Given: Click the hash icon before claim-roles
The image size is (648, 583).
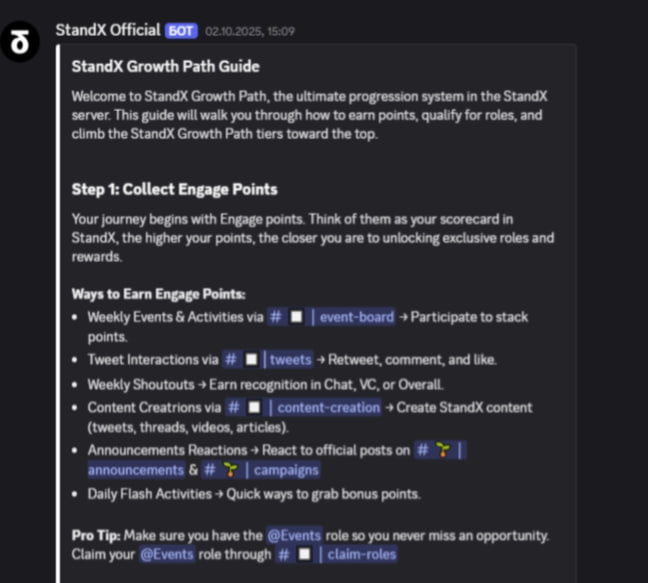Looking at the screenshot, I should pyautogui.click(x=284, y=554).
